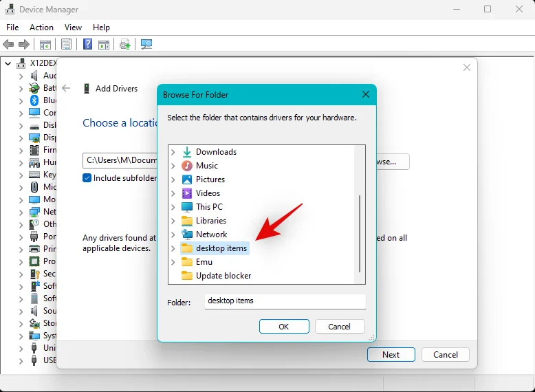
Task: Select the Music folder icon
Action: tap(187, 166)
